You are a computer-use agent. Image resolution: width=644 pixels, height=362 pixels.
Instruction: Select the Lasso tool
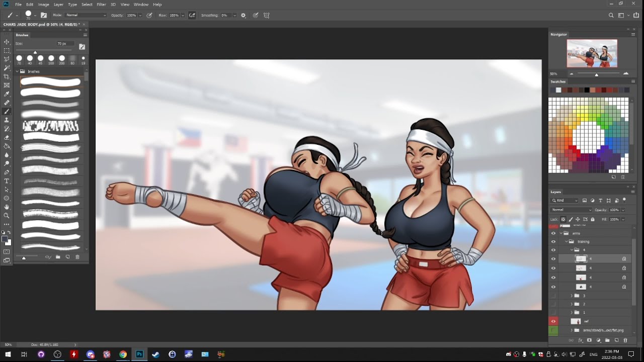(x=7, y=59)
